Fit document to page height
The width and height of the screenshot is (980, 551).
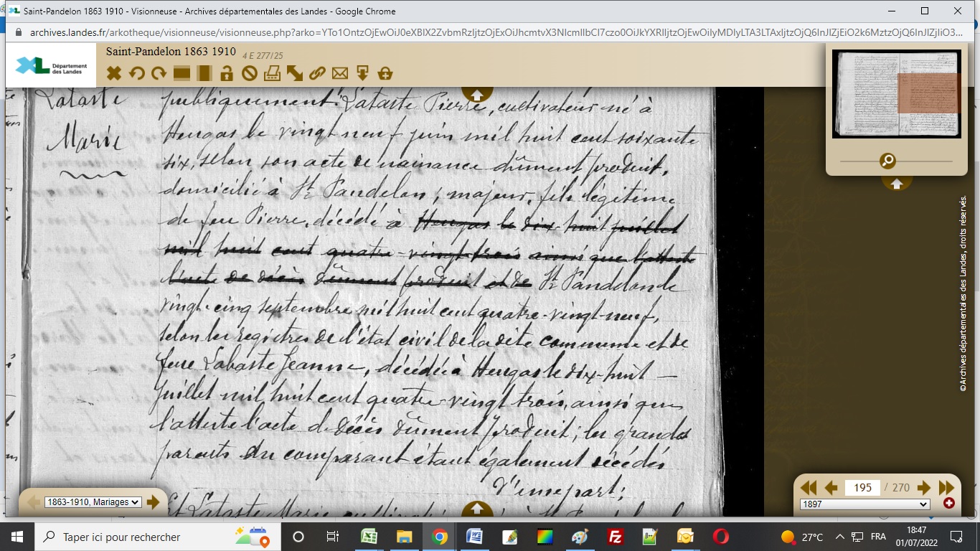[204, 73]
